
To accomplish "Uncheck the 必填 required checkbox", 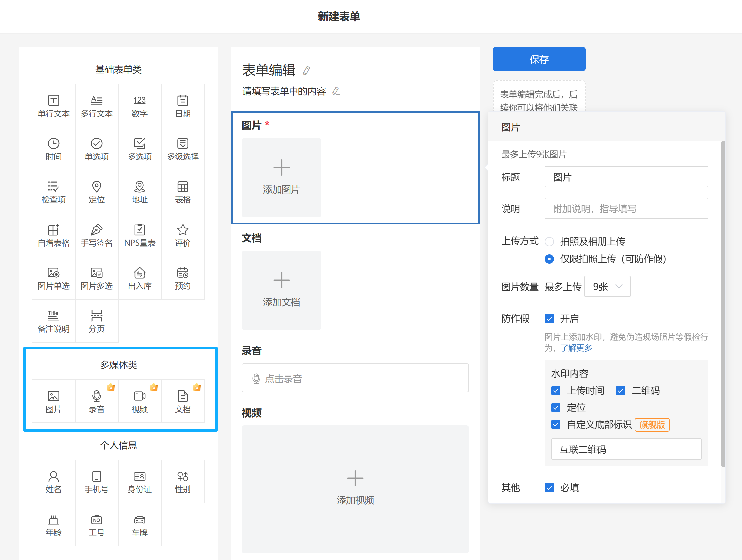I will (549, 487).
